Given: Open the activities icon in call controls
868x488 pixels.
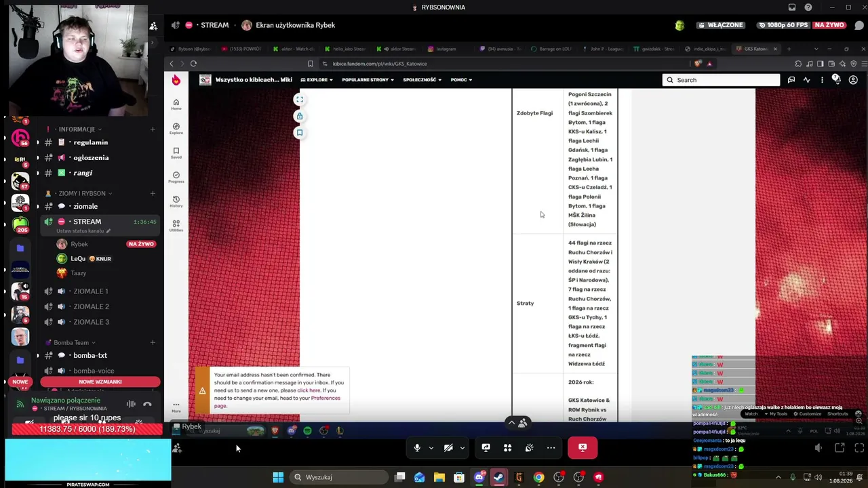Looking at the screenshot, I should (x=507, y=448).
